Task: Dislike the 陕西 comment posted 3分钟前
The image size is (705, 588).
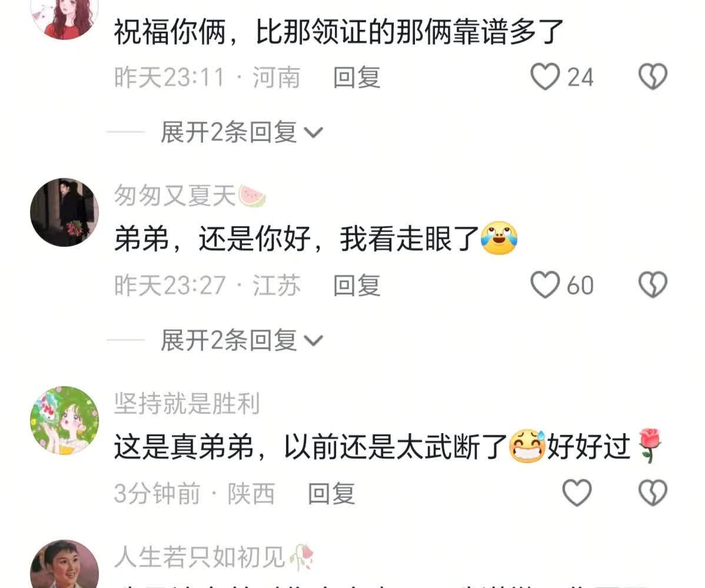Action: pyautogui.click(x=653, y=493)
